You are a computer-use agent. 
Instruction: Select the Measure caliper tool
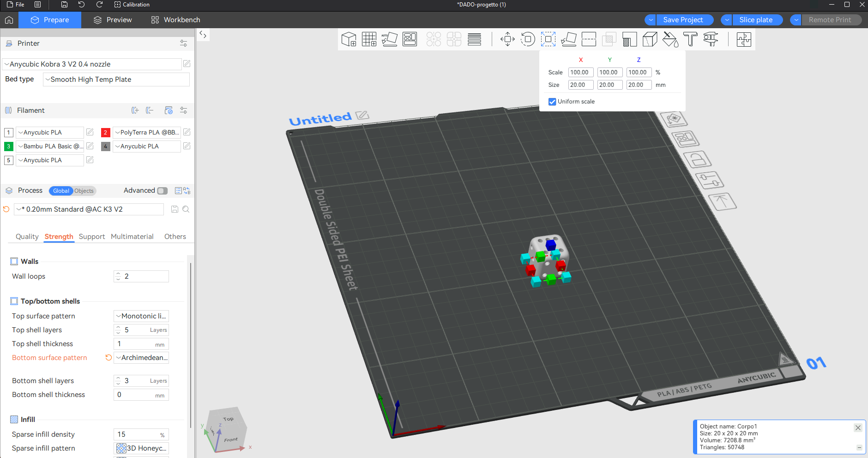tap(711, 39)
